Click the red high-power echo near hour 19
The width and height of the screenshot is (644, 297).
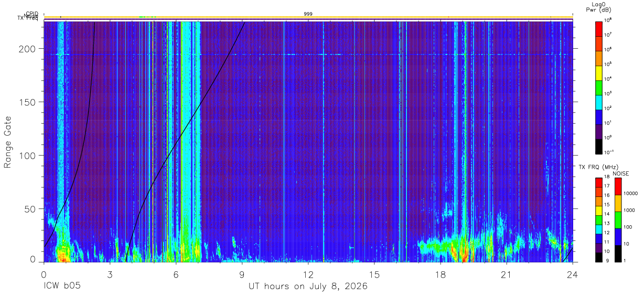pos(464,256)
